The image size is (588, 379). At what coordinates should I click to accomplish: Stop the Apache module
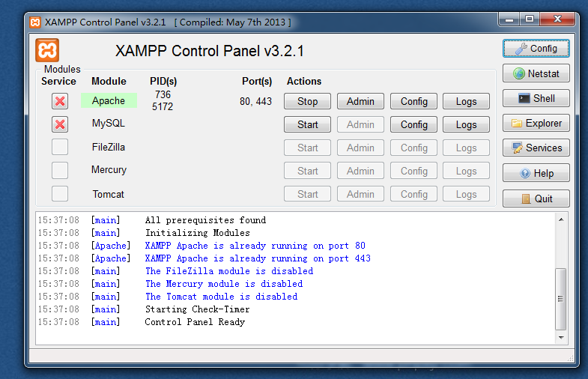point(308,101)
